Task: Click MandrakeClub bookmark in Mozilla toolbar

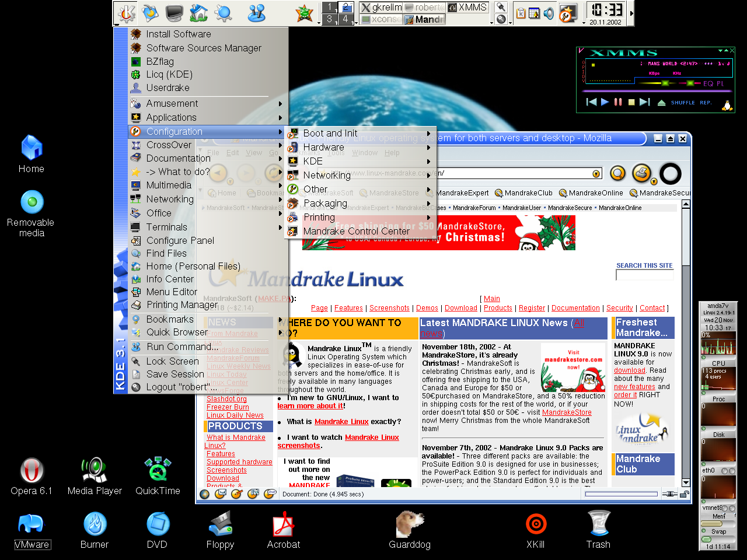Action: pos(523,193)
